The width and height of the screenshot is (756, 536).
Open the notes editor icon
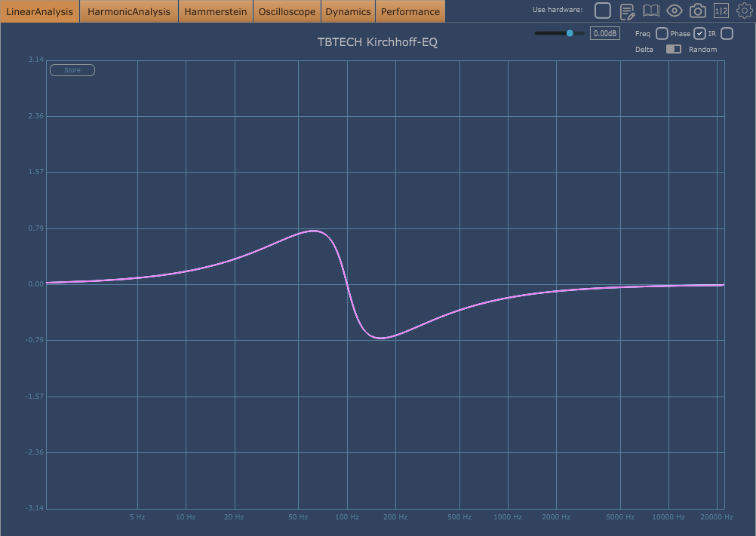[627, 11]
